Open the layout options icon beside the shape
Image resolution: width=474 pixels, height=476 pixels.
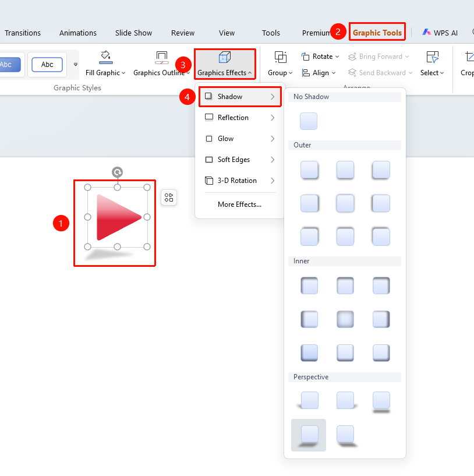point(169,198)
